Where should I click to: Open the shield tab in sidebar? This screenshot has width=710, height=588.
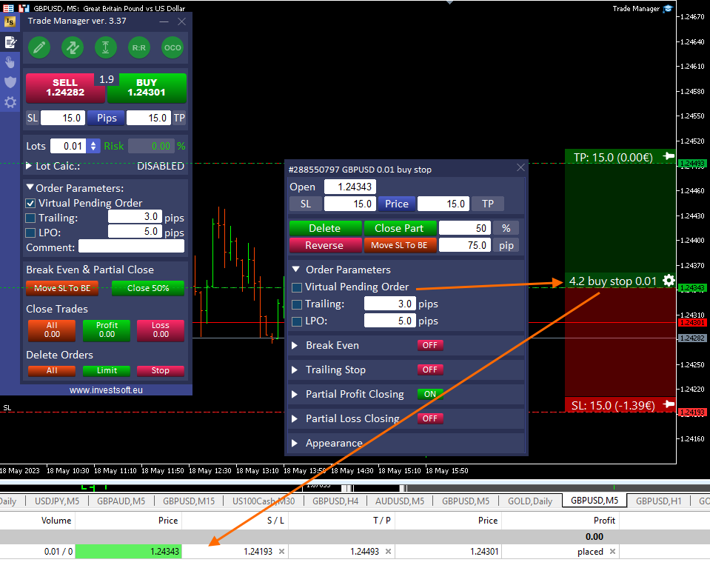(x=10, y=81)
